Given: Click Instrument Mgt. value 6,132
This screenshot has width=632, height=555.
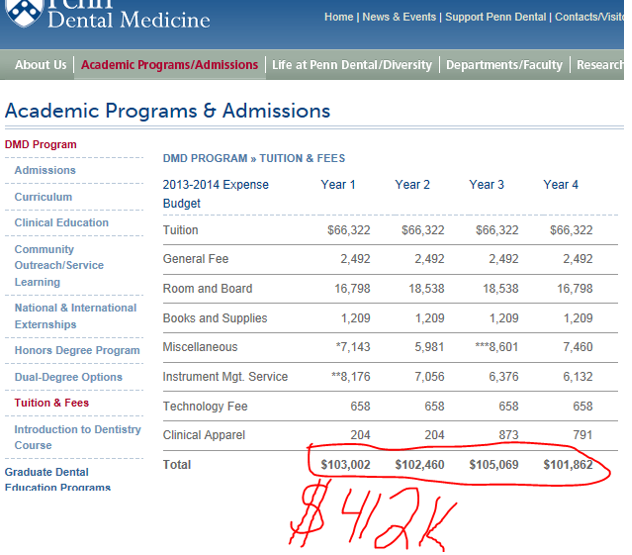Looking at the screenshot, I should 578,376.
